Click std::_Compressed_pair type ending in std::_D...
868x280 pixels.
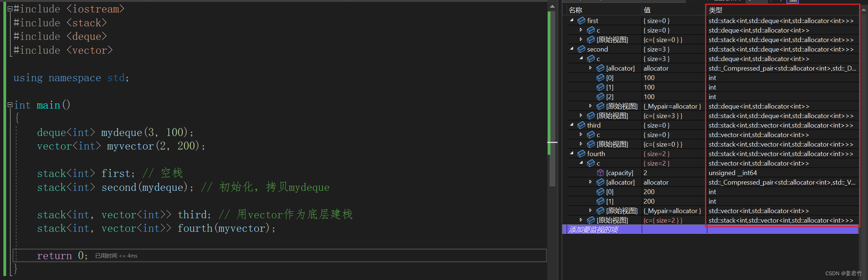(x=782, y=68)
